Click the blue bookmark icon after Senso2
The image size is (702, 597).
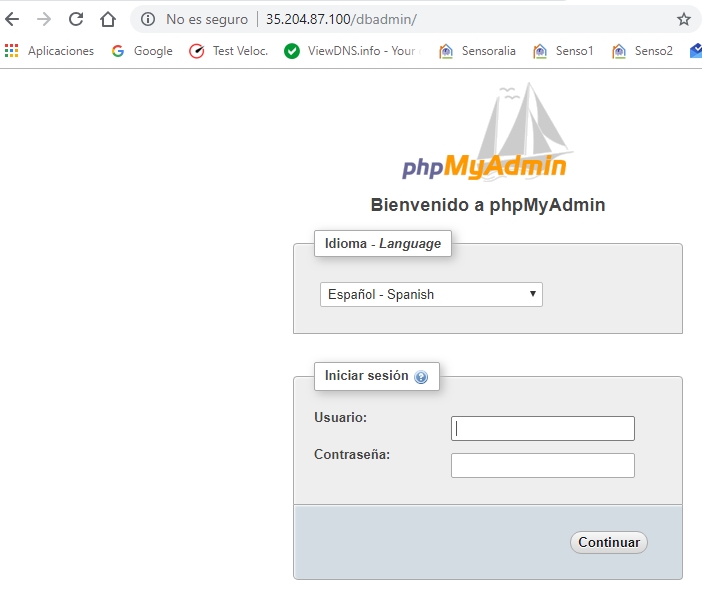[696, 51]
